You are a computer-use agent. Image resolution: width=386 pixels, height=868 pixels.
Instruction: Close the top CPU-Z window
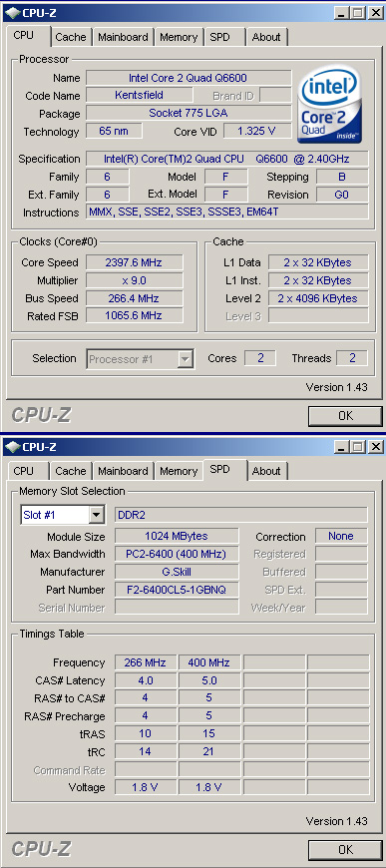click(x=375, y=12)
